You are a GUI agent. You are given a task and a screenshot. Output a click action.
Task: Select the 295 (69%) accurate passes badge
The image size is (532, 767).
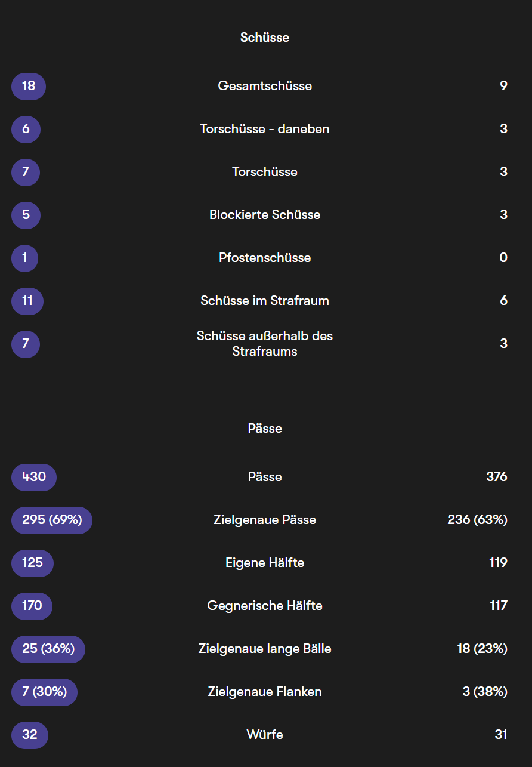(52, 520)
